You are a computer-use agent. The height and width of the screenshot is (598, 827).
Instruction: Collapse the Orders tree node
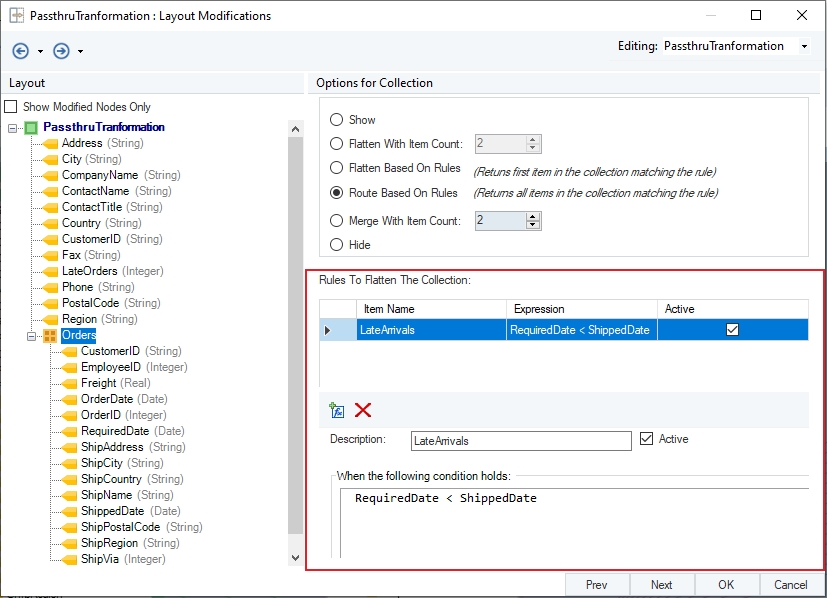coord(32,335)
